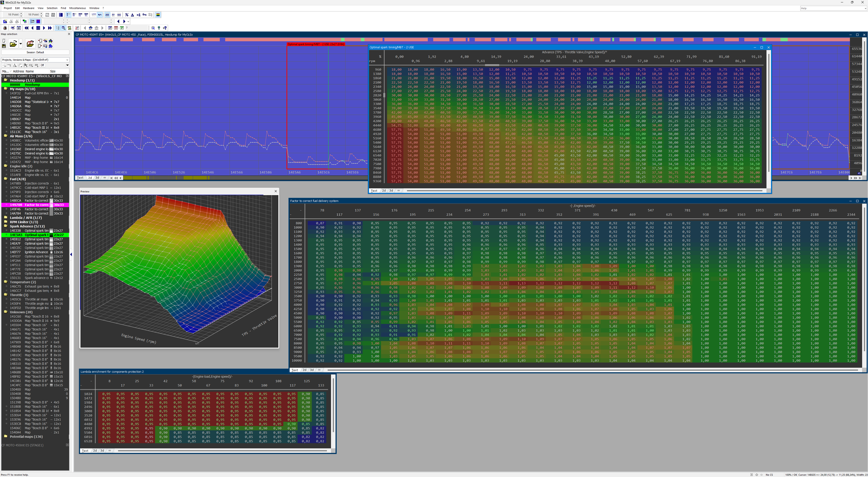Click the new blank document icon
The width and height of the screenshot is (868, 477).
(x=4, y=41)
